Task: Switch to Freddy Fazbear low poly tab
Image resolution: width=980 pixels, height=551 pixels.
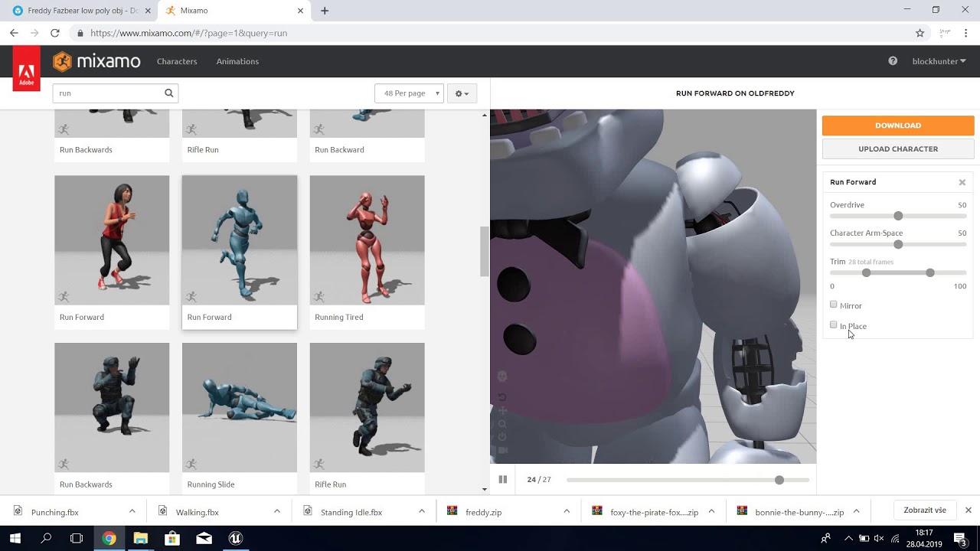Action: 80,11
